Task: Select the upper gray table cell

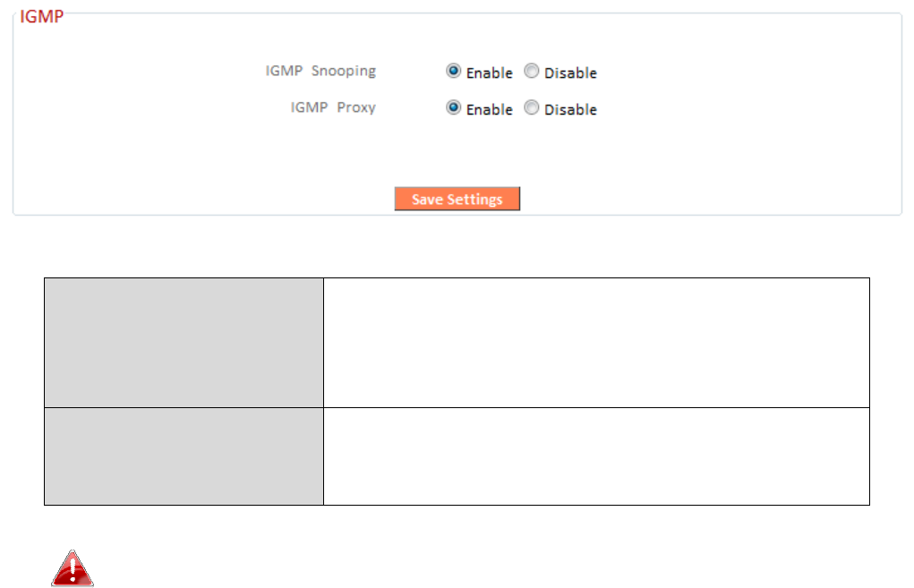Action: (x=184, y=343)
